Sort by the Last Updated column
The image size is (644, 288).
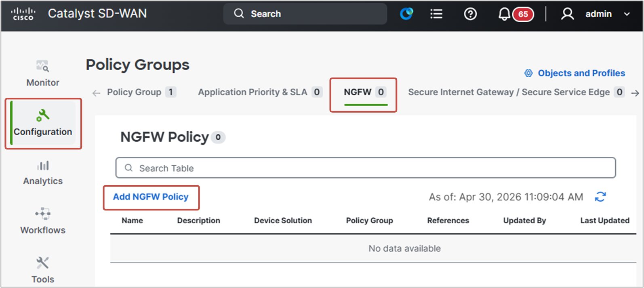coord(605,221)
